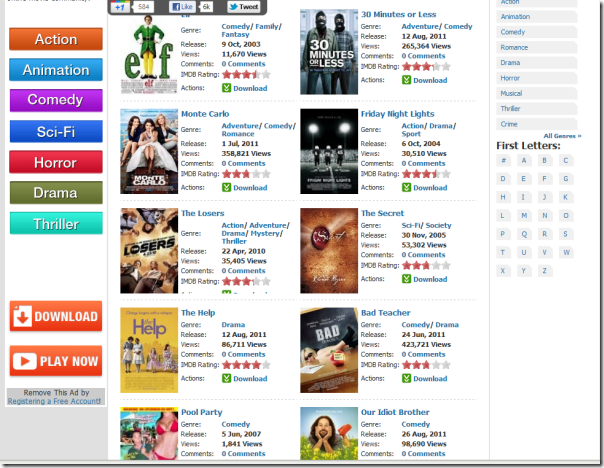Click the Sci-Fi genre link of The Secret
The height and width of the screenshot is (468, 604).
click(411, 225)
